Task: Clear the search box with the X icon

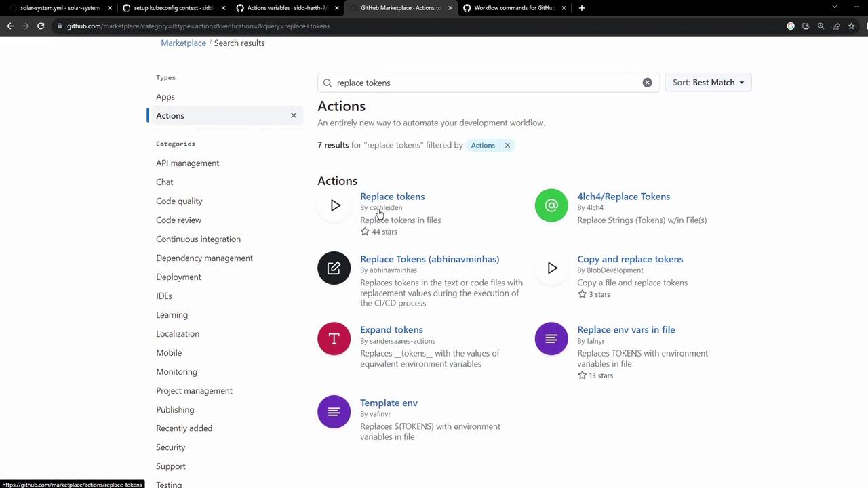Action: (x=647, y=83)
